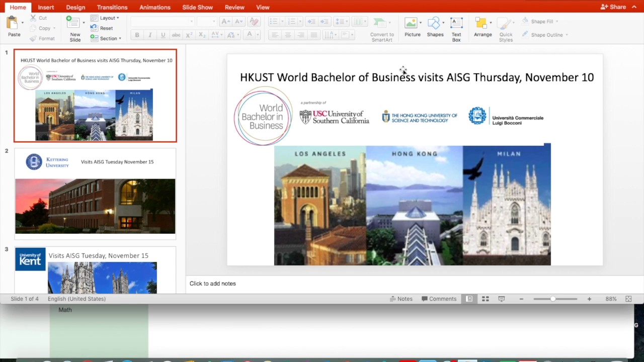Viewport: 644px width, 362px height.
Task: Toggle italic formatting
Action: (x=150, y=35)
